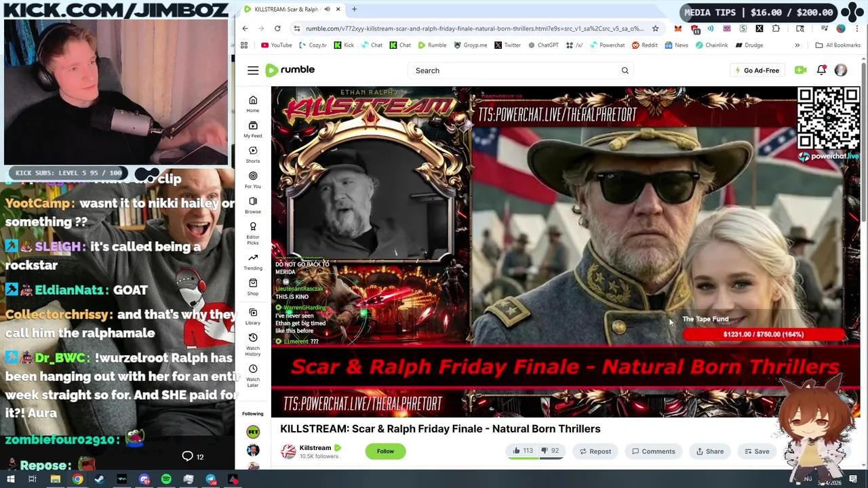868x488 pixels.
Task: Open Steam from taskbar
Action: pos(100,479)
